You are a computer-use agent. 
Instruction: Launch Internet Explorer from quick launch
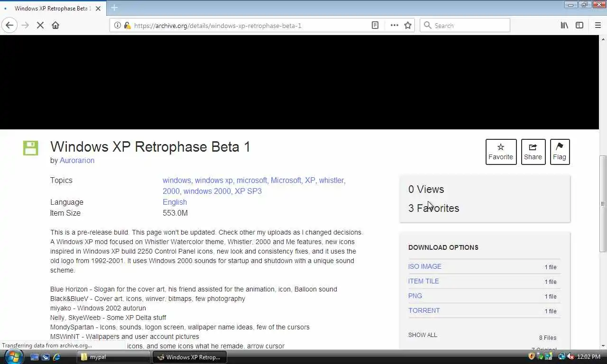tap(56, 357)
